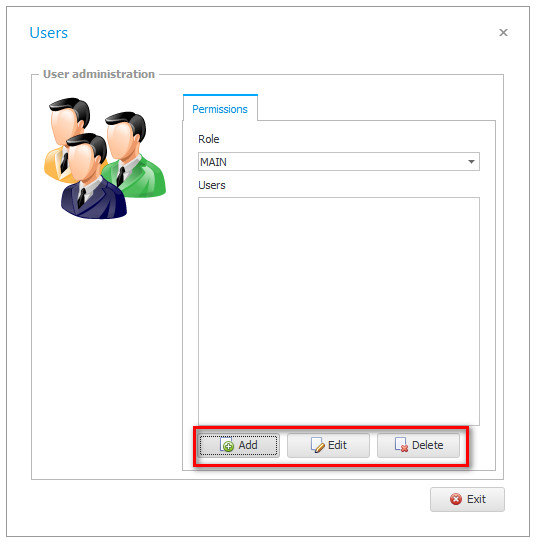
Task: Add a new user
Action: pos(239,445)
